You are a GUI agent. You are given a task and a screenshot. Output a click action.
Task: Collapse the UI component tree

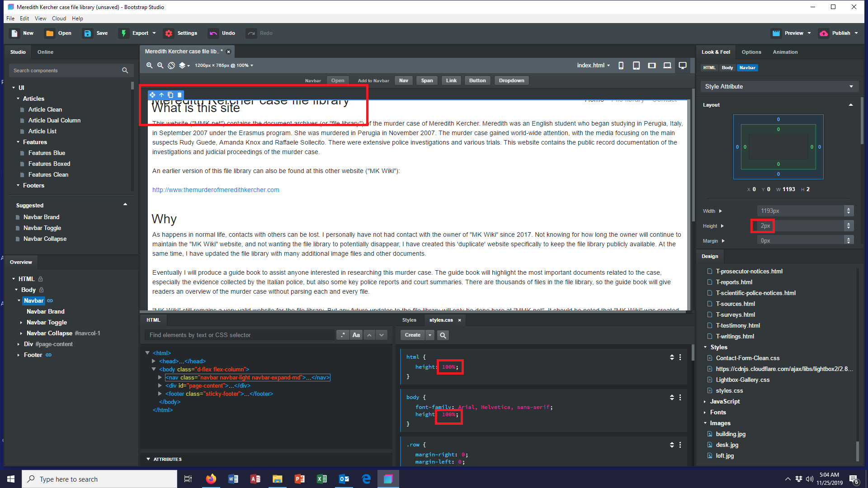click(14, 88)
